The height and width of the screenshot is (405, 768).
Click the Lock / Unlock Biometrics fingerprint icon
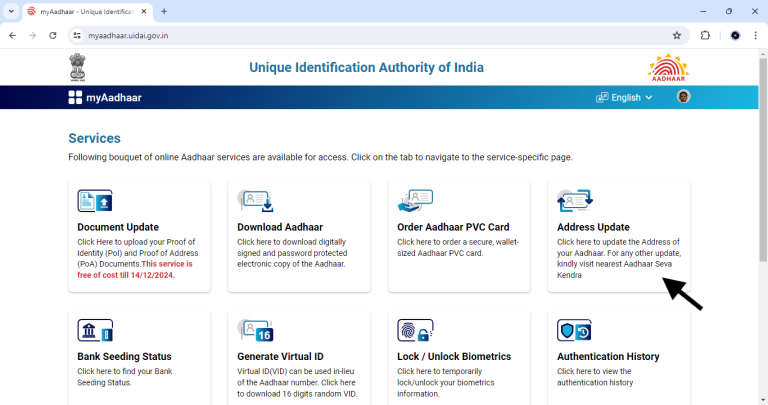tap(415, 331)
